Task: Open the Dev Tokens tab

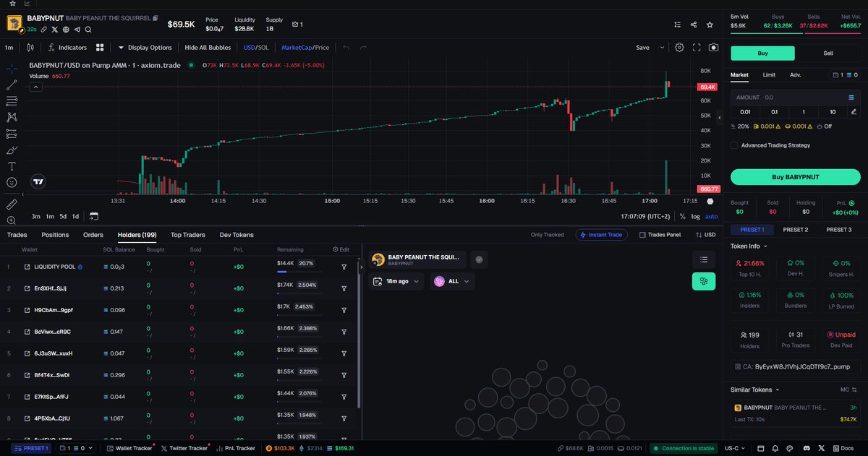Action: tap(237, 235)
